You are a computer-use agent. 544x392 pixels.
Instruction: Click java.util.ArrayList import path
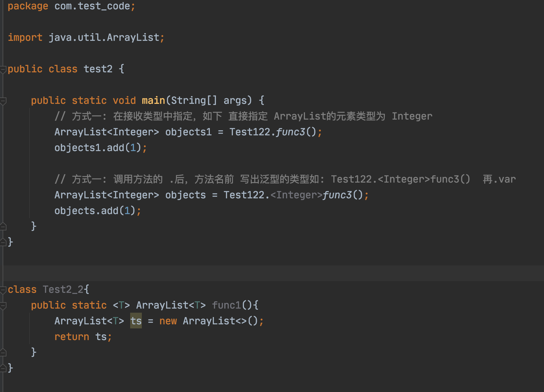[x=104, y=37]
